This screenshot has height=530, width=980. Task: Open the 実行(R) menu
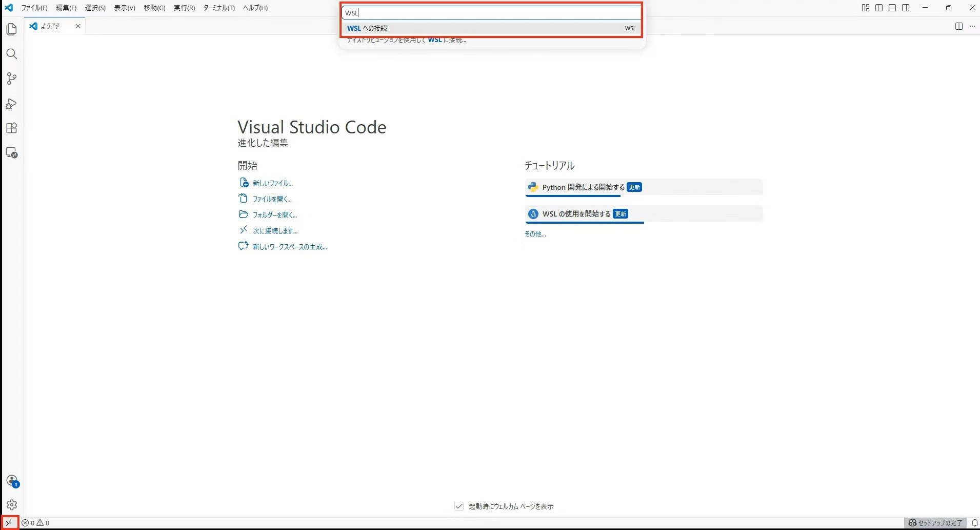click(185, 8)
